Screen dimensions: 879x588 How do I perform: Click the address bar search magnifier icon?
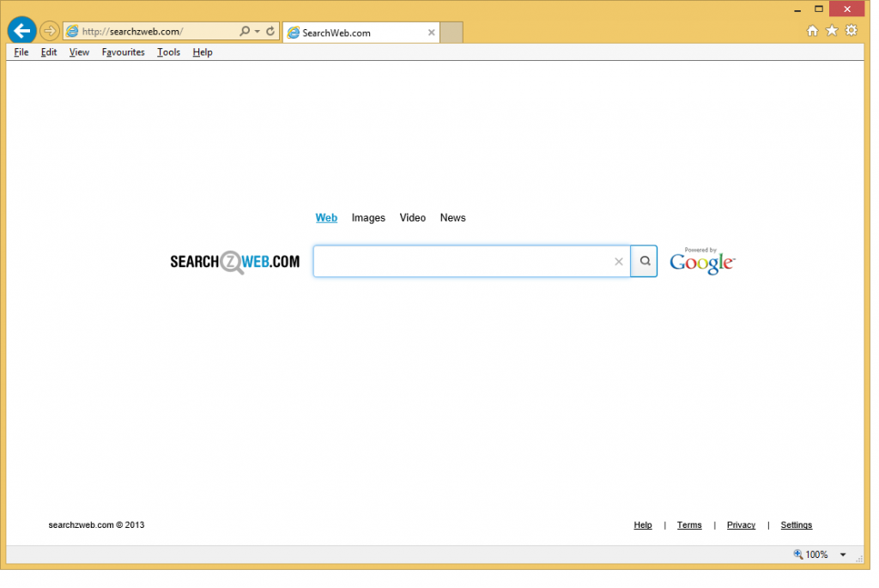(245, 32)
